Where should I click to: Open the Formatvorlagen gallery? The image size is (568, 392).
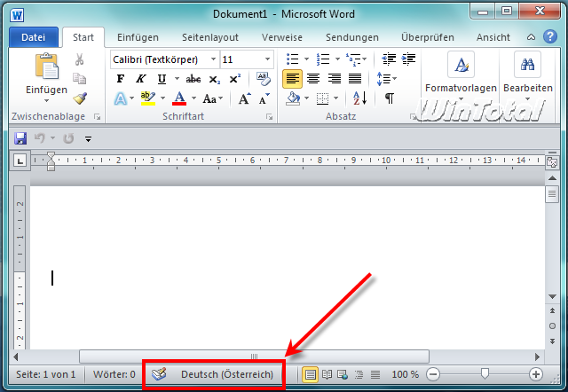[x=461, y=77]
